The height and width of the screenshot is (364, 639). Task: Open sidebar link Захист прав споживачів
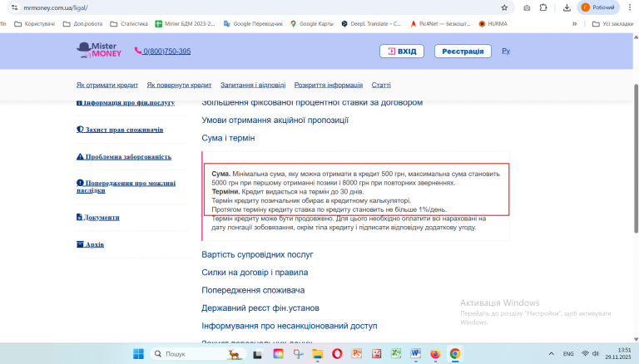pos(120,130)
